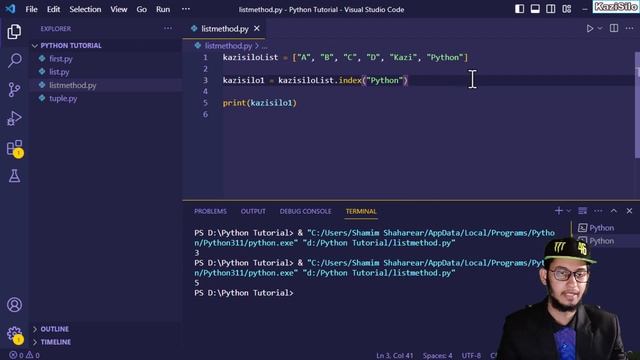Image resolution: width=640 pixels, height=360 pixels.
Task: Close the terminal panel
Action: coord(629,211)
